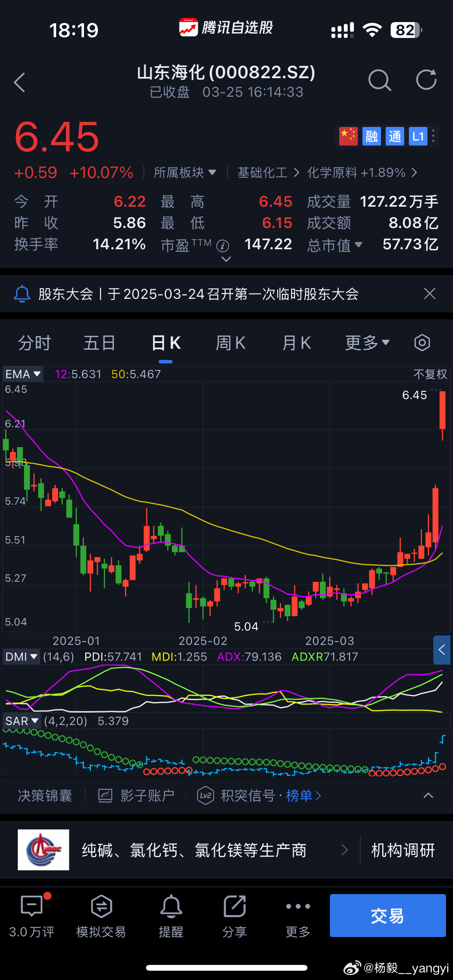Open chart settings hexagon icon

tap(422, 343)
